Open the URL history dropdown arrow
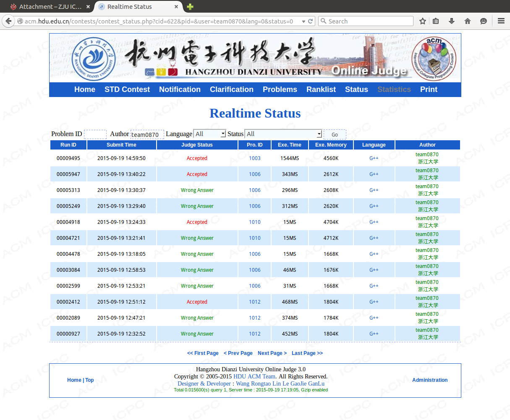This screenshot has width=510, height=420. pyautogui.click(x=303, y=21)
